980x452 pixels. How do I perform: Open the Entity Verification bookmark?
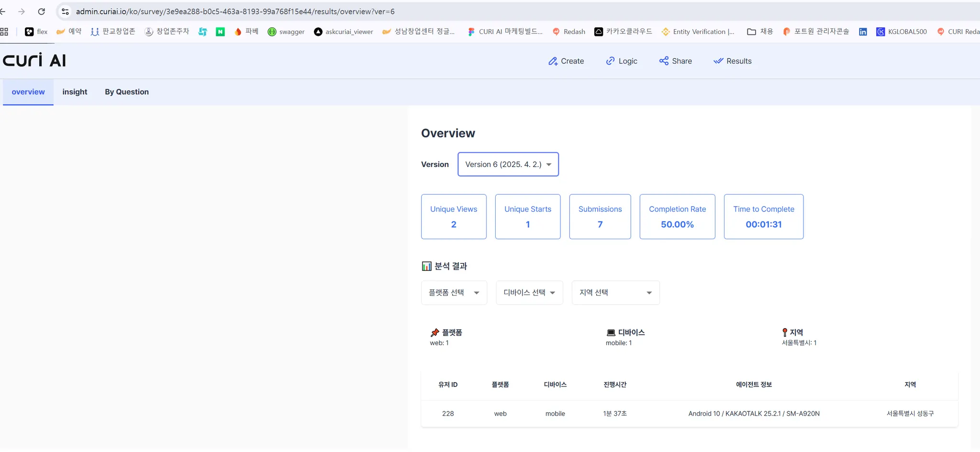pyautogui.click(x=698, y=32)
